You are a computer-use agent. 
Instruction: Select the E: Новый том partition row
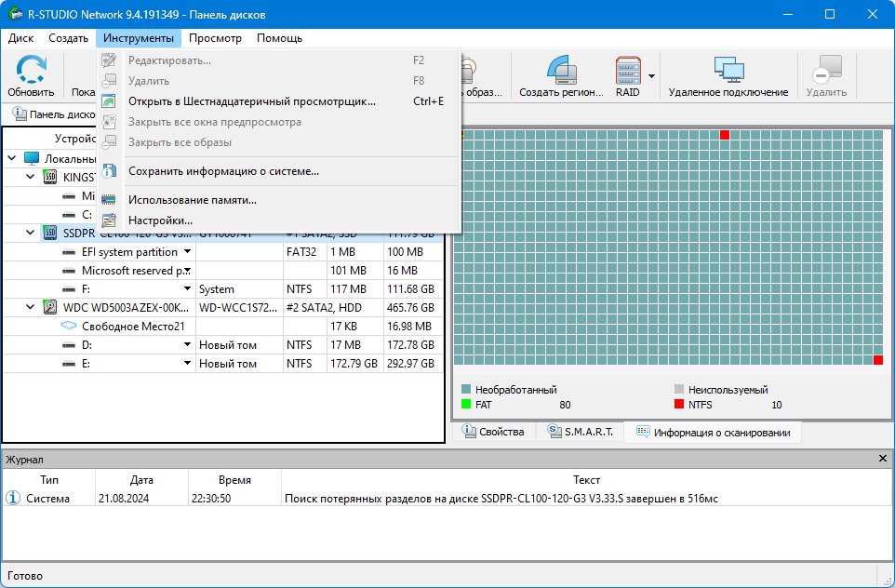click(223, 363)
